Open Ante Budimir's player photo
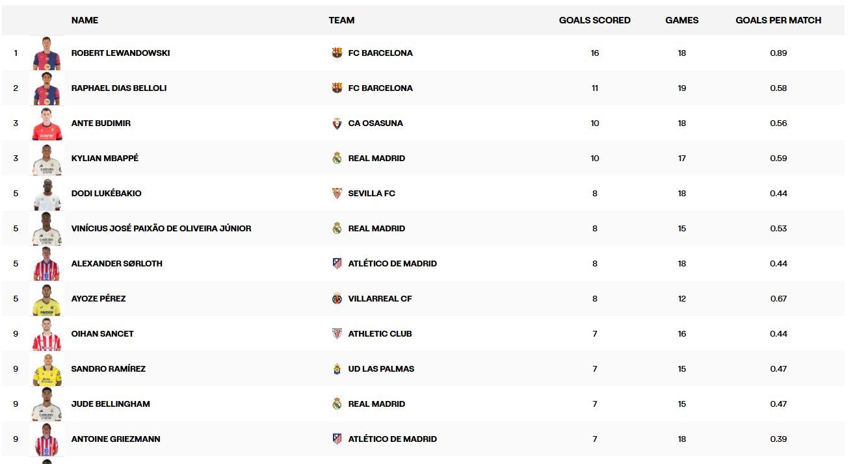 (47, 123)
